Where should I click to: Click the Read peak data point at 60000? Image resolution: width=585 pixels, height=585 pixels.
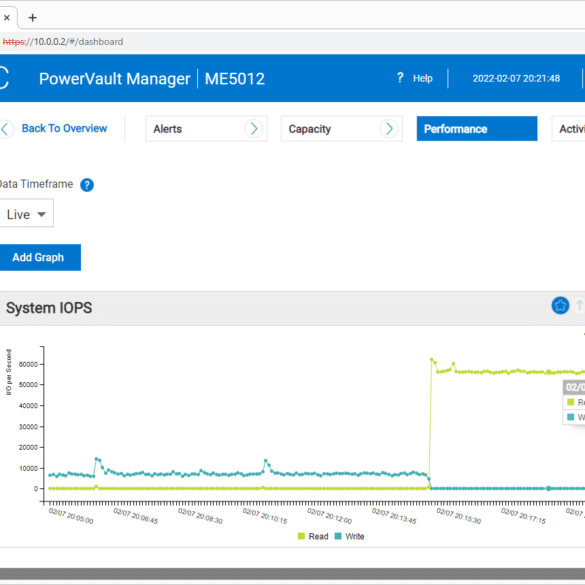pyautogui.click(x=432, y=360)
